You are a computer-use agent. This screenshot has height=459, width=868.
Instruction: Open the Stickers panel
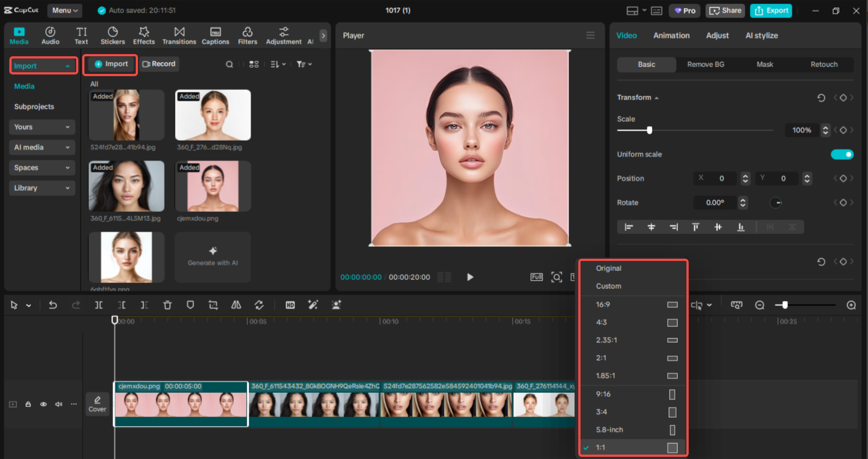(x=113, y=35)
